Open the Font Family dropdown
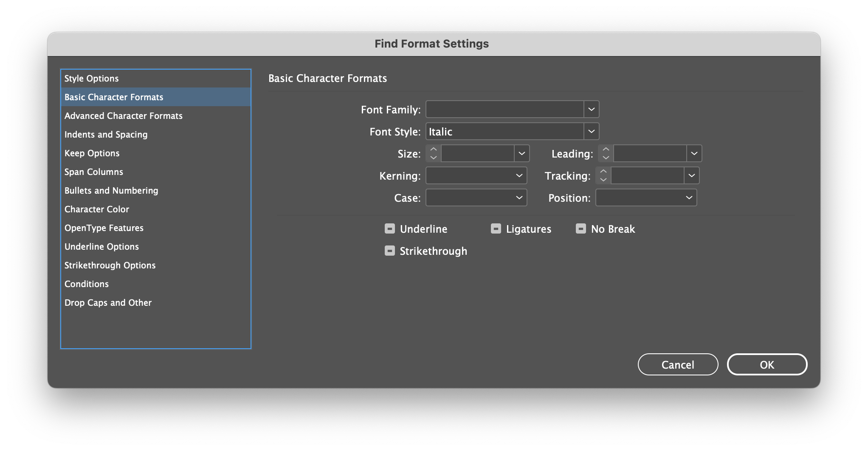Screen dimensions: 868x451 pos(592,109)
